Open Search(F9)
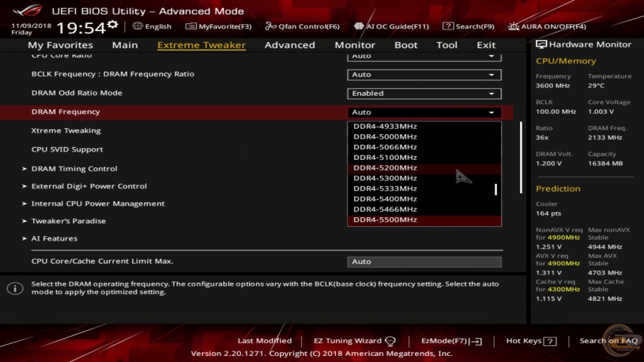The height and width of the screenshot is (362, 644). [468, 26]
